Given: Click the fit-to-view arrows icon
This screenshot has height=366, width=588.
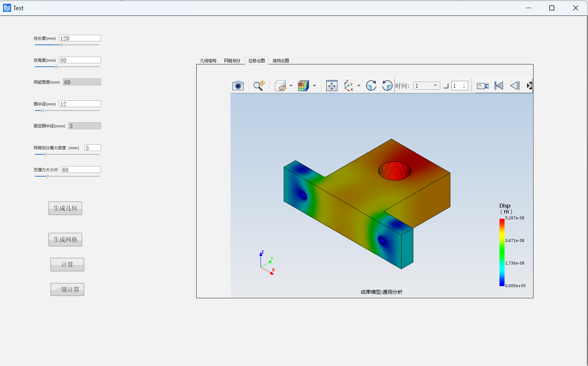Looking at the screenshot, I should [x=332, y=86].
